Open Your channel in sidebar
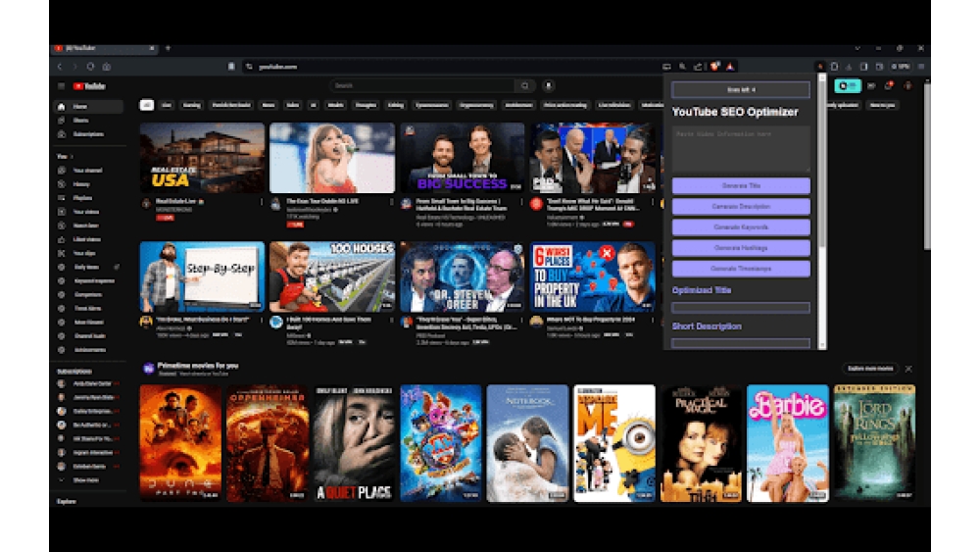Viewport: 980px width, 552px height. click(88, 170)
